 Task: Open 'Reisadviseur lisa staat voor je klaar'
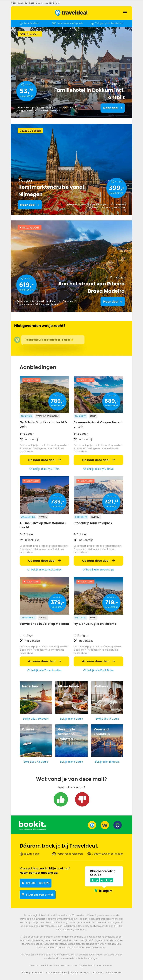[52, 340]
